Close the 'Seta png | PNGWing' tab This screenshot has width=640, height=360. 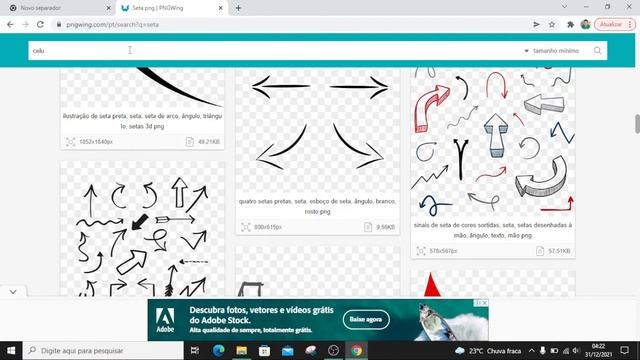tap(220, 8)
